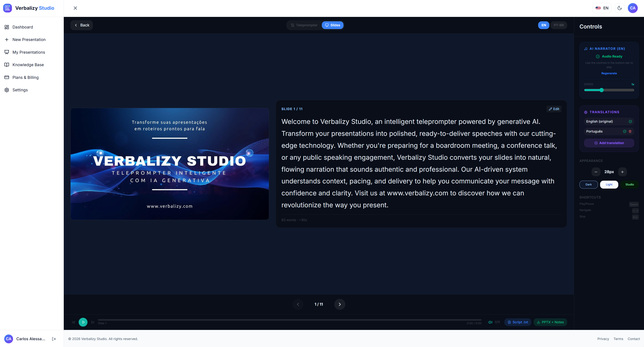This screenshot has height=347, width=644.
Task: Open Settings in the sidebar
Action: 32,90
